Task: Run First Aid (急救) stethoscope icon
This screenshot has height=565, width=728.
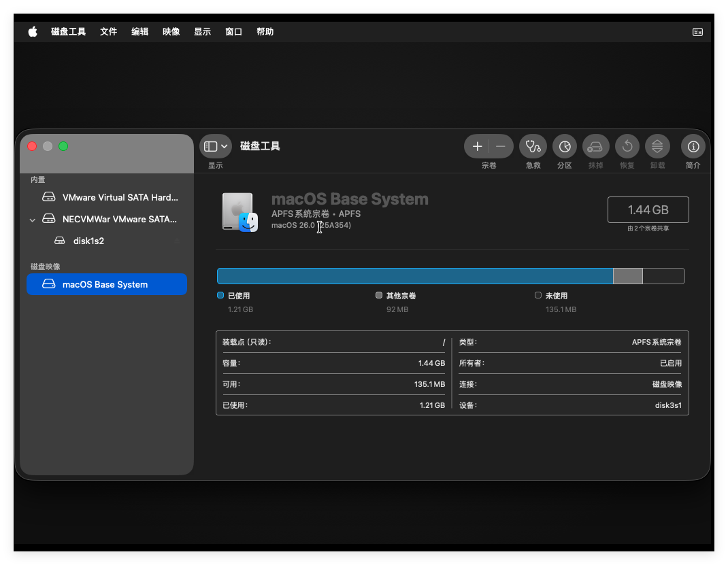Action: pyautogui.click(x=533, y=147)
